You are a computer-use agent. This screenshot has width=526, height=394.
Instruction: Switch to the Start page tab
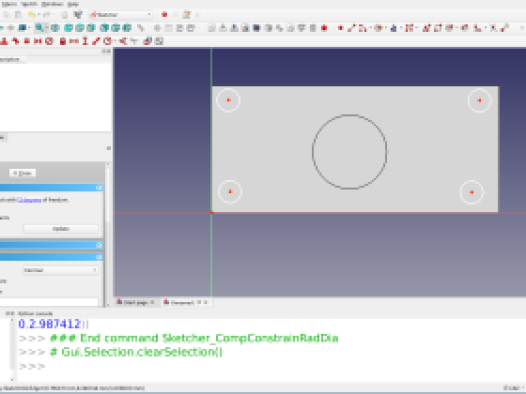136,302
